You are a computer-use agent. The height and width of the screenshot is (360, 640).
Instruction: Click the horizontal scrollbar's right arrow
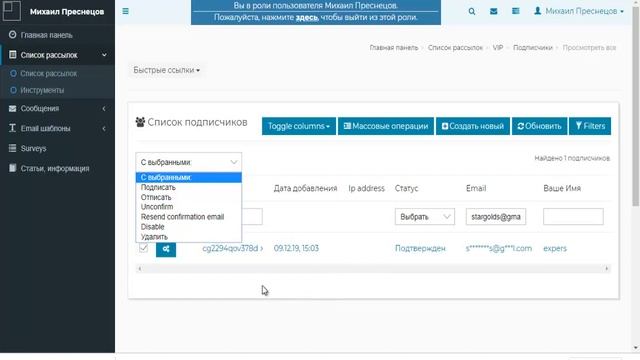[x=607, y=269]
